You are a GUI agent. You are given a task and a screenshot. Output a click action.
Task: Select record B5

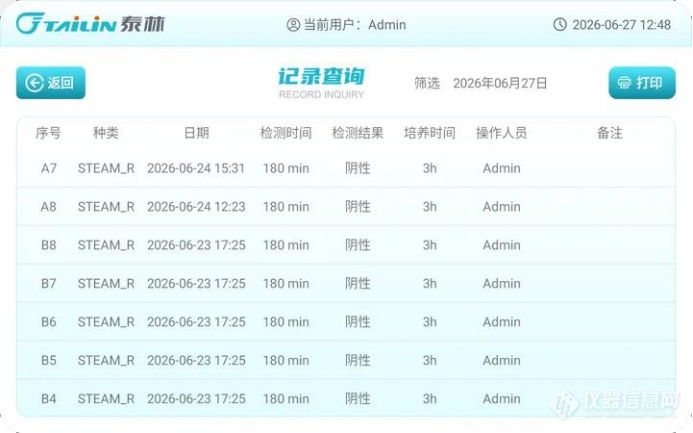point(346,361)
